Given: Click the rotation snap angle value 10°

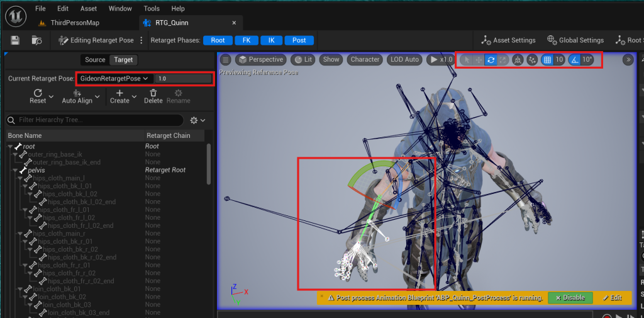Looking at the screenshot, I should [587, 60].
